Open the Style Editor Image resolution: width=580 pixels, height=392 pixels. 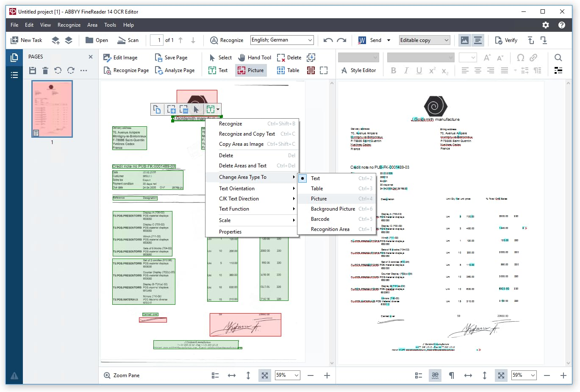358,70
